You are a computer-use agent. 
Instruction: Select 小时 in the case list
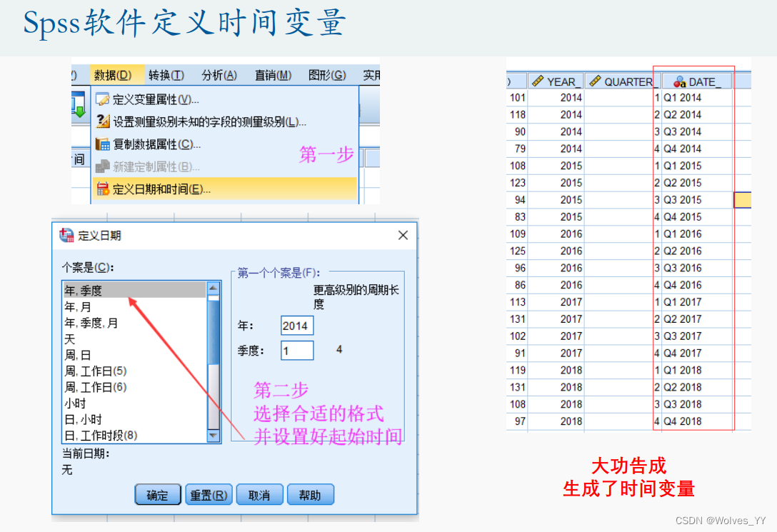[x=134, y=403]
